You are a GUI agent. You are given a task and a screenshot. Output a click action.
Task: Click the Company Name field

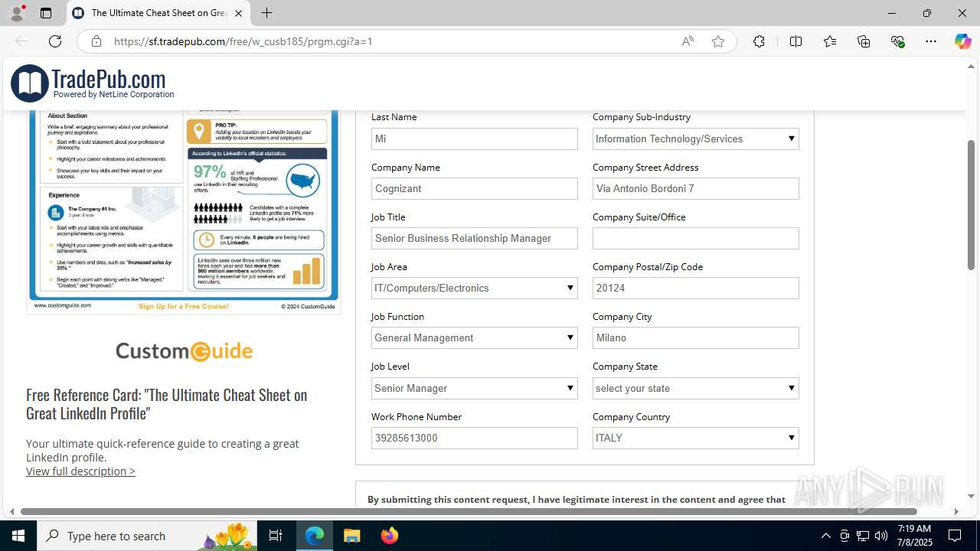(474, 188)
